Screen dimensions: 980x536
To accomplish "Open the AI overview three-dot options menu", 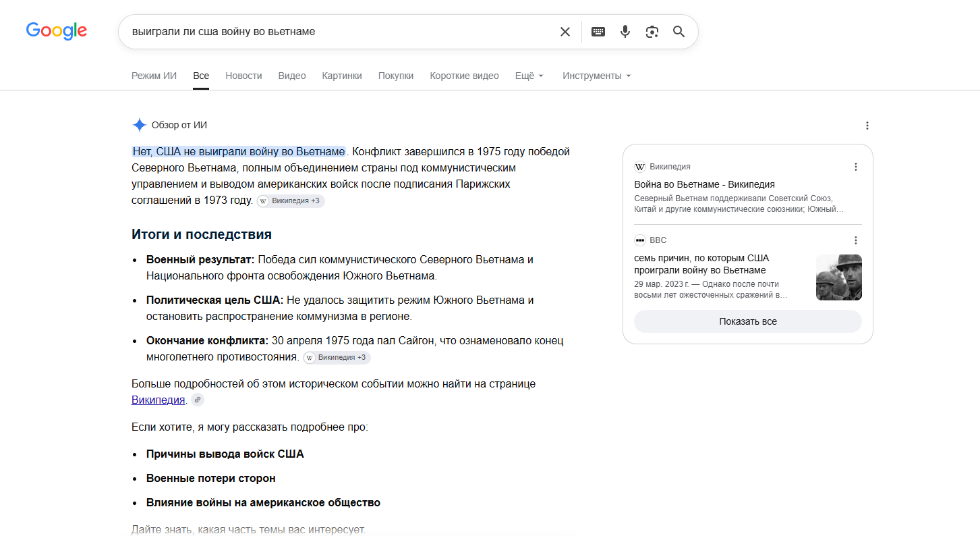I will pyautogui.click(x=867, y=126).
